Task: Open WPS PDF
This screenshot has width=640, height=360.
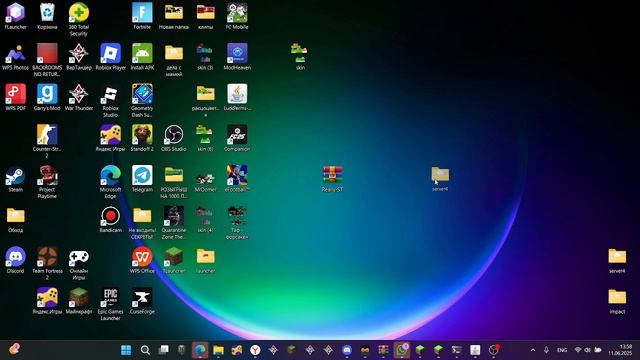Action: (16, 97)
